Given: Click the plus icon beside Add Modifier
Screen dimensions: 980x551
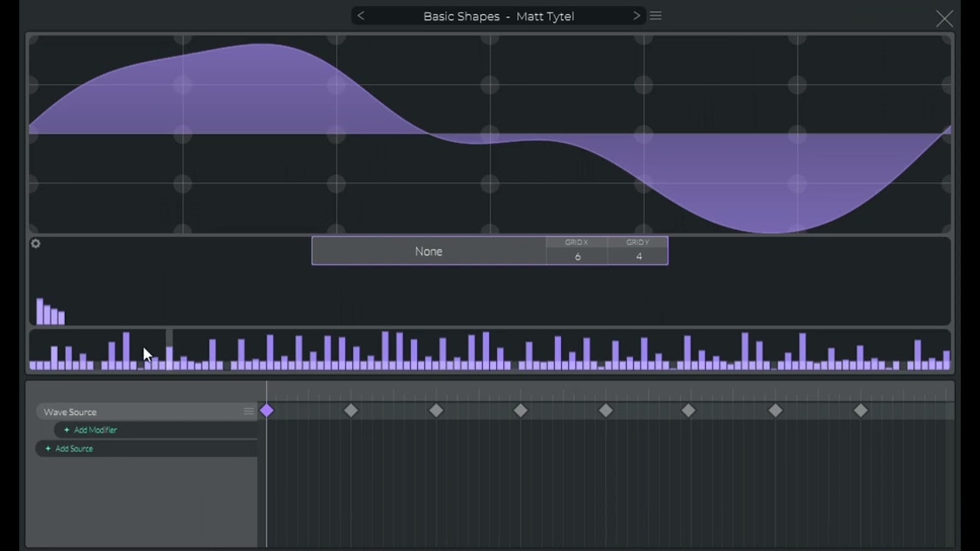Looking at the screenshot, I should click(x=67, y=430).
